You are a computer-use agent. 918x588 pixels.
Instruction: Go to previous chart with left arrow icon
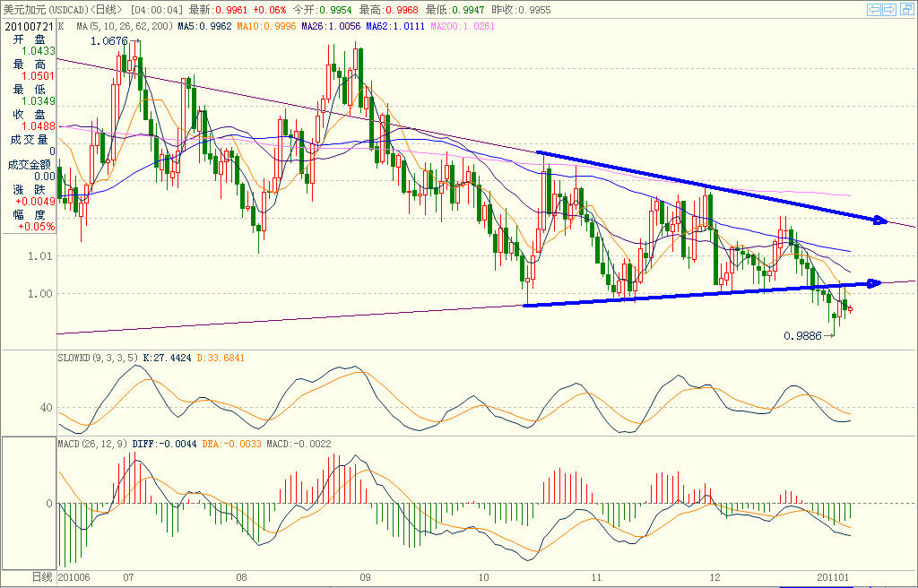pyautogui.click(x=874, y=9)
